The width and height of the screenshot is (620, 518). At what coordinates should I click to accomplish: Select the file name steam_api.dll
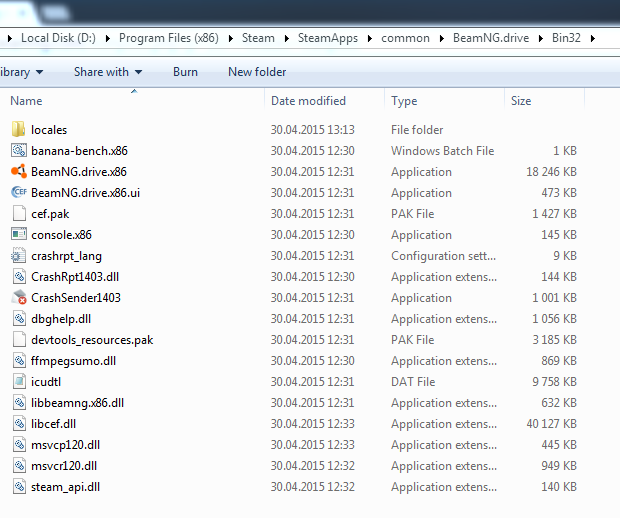tap(65, 487)
